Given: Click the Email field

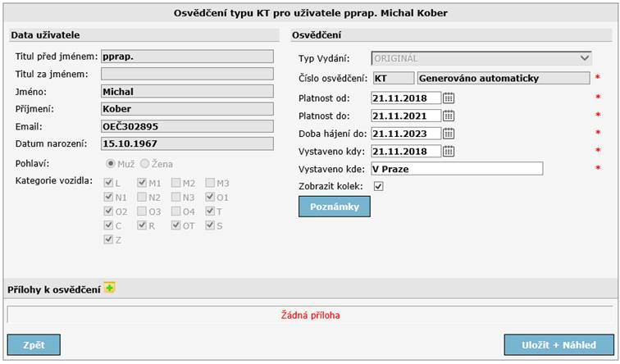Looking at the screenshot, I should pos(186,126).
